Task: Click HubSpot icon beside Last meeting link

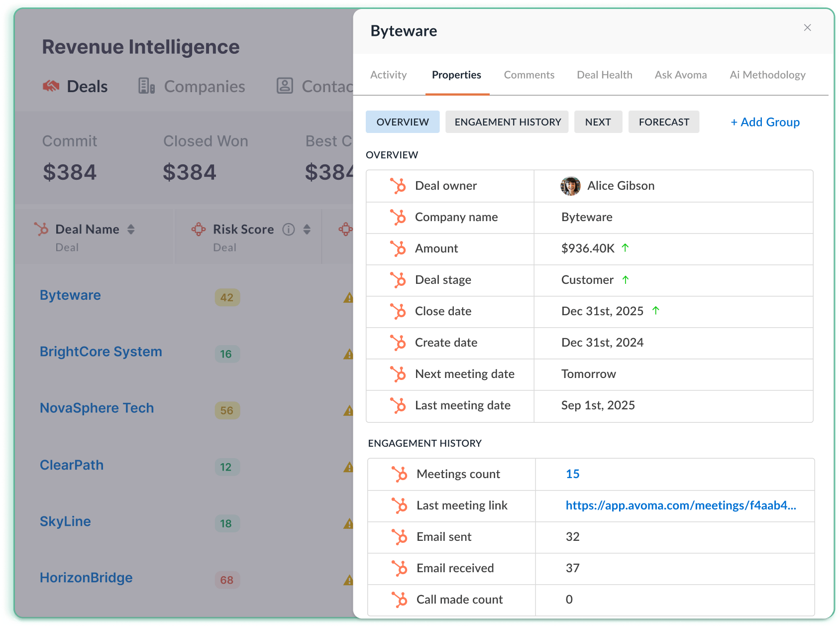Action: [x=399, y=505]
